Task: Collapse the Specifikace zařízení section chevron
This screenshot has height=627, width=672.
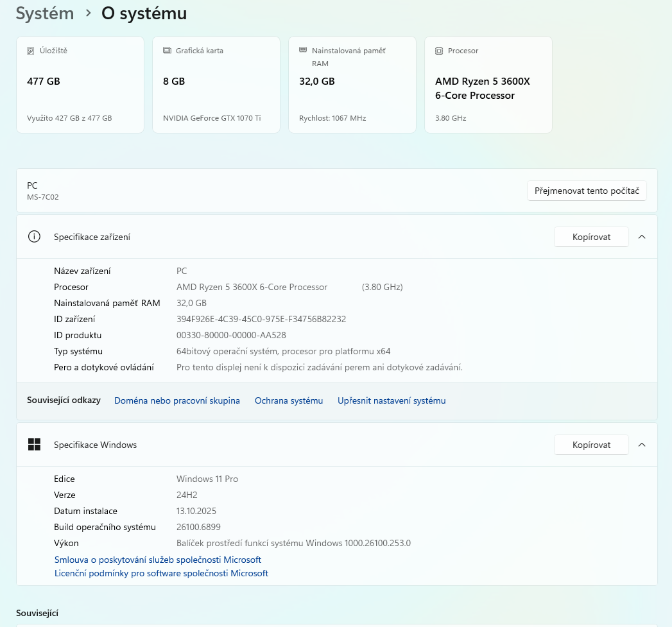Action: click(x=642, y=237)
